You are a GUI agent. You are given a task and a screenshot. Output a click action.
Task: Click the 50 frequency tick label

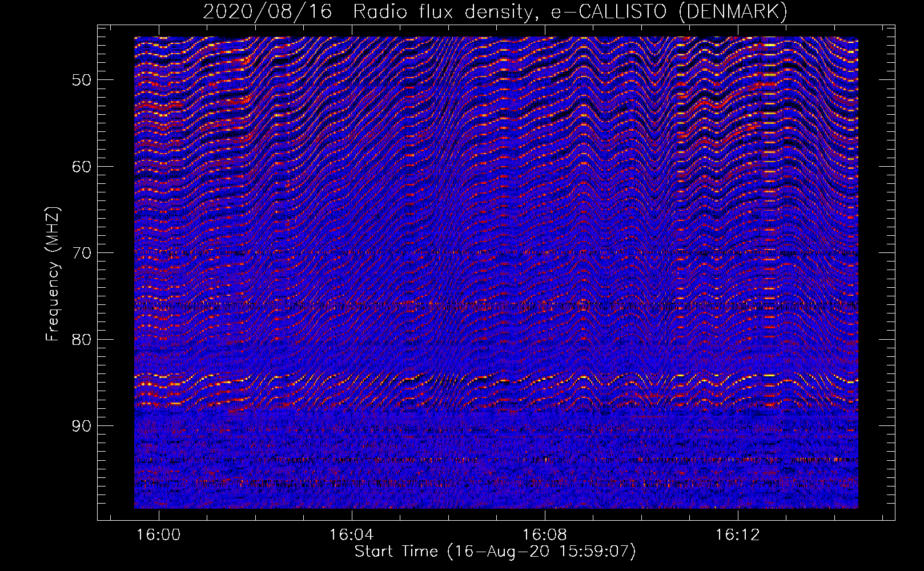click(81, 80)
